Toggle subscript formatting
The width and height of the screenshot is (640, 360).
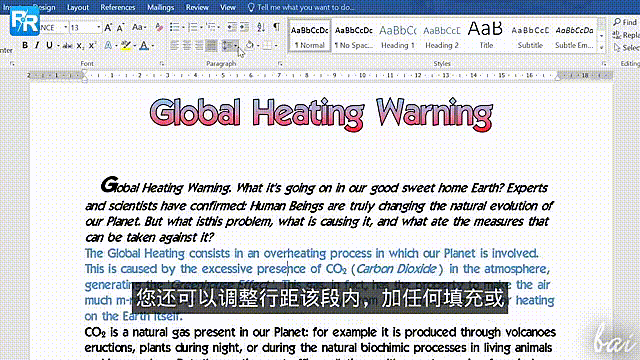click(80, 46)
